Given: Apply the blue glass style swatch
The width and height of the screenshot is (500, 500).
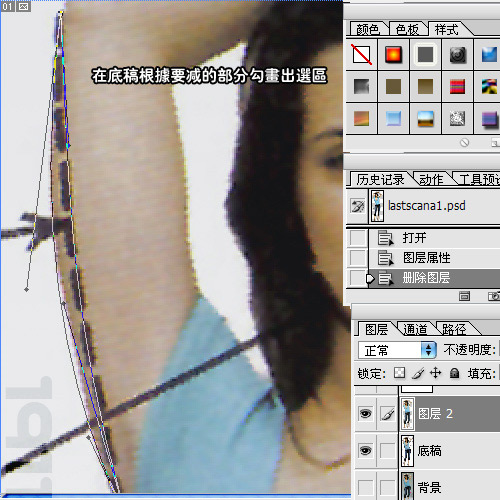Looking at the screenshot, I should click(x=489, y=55).
